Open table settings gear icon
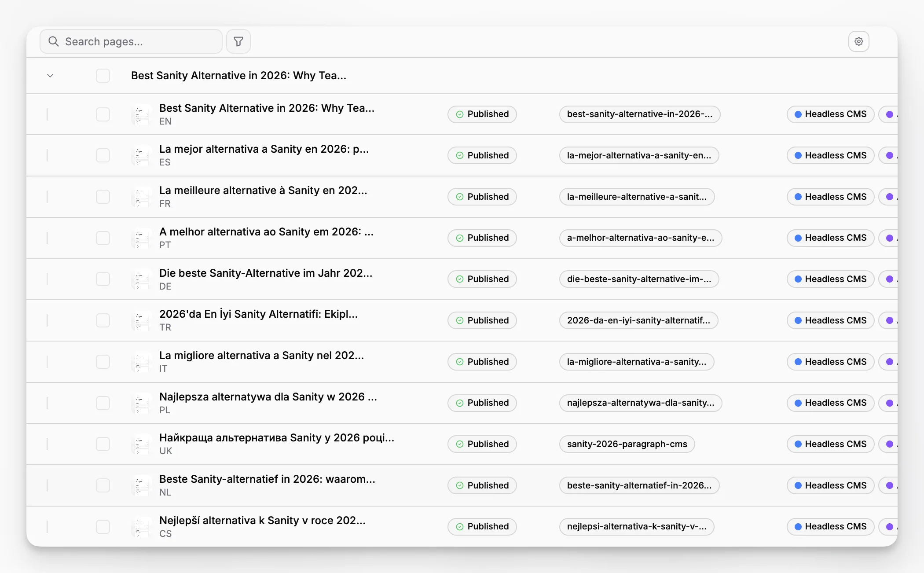This screenshot has height=573, width=924. pyautogui.click(x=858, y=41)
